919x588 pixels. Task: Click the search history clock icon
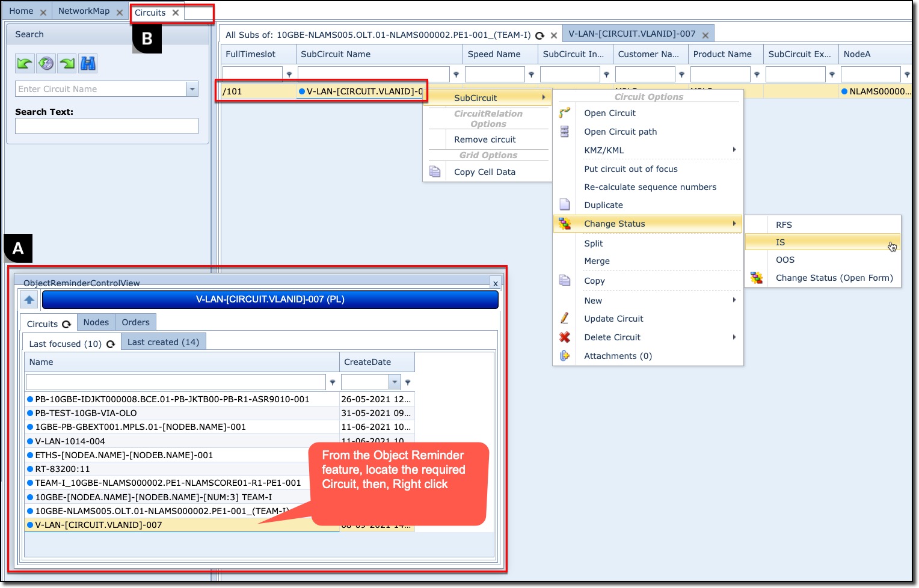click(46, 64)
